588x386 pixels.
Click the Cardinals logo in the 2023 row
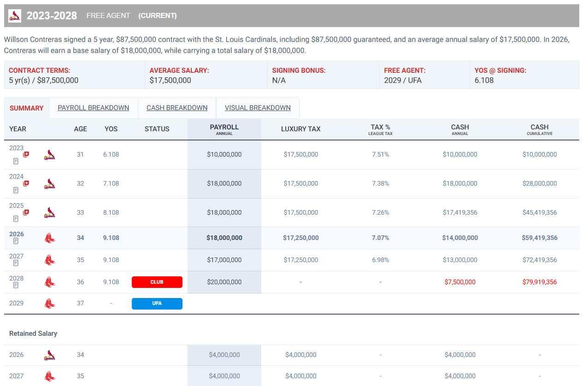pos(49,155)
